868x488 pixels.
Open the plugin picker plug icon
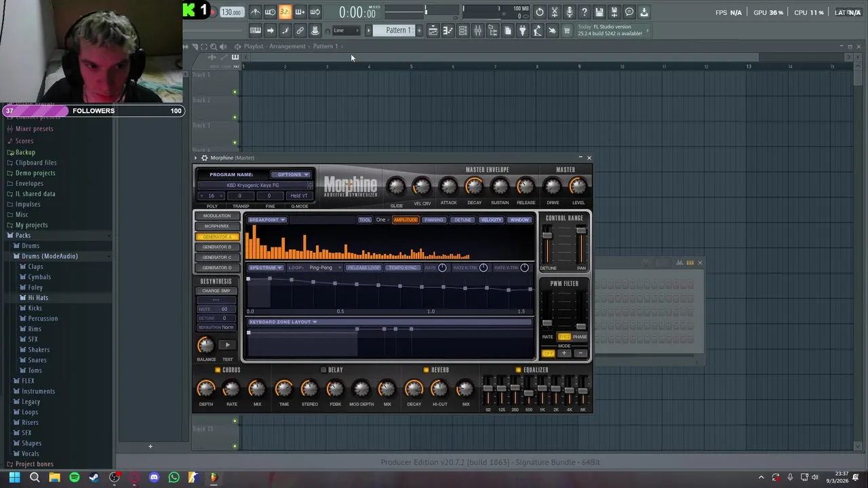point(522,30)
